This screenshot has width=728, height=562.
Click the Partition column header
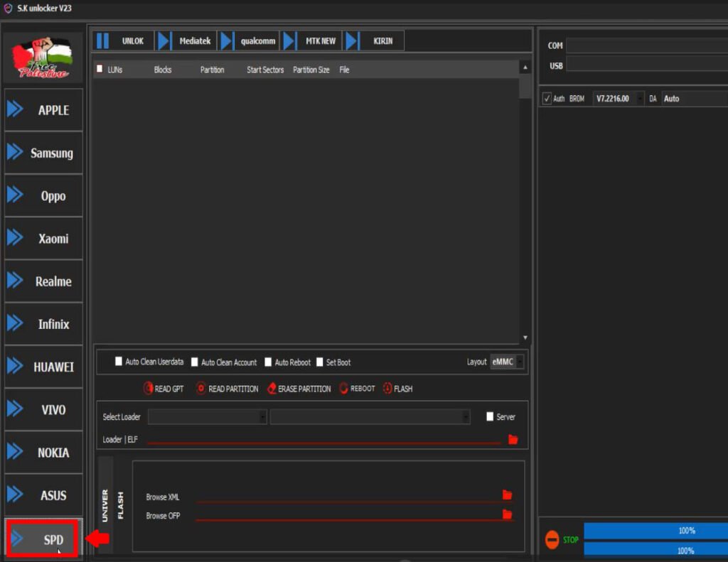pyautogui.click(x=212, y=70)
